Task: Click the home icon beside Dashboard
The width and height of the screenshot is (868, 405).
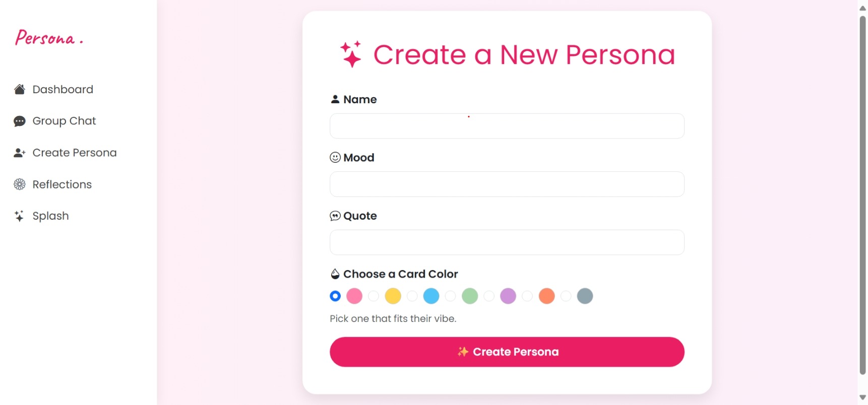Action: (20, 89)
